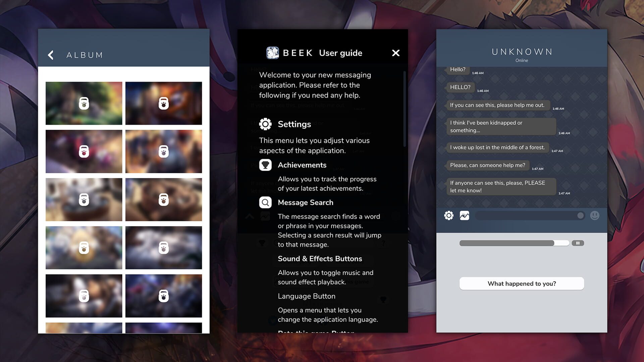
Task: Expand the Sound & Effects Buttons section
Action: (320, 258)
